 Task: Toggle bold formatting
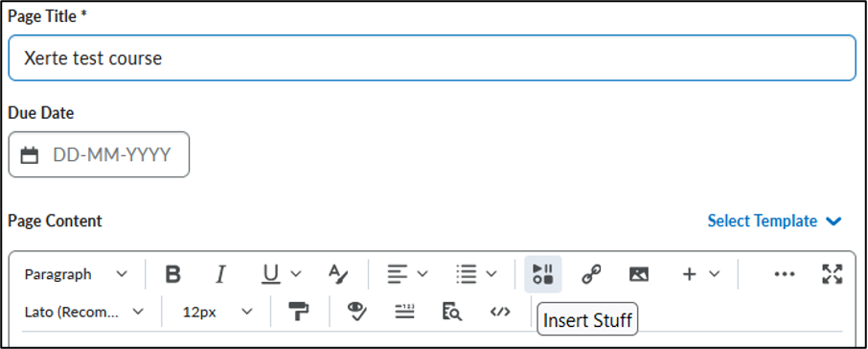[x=173, y=274]
